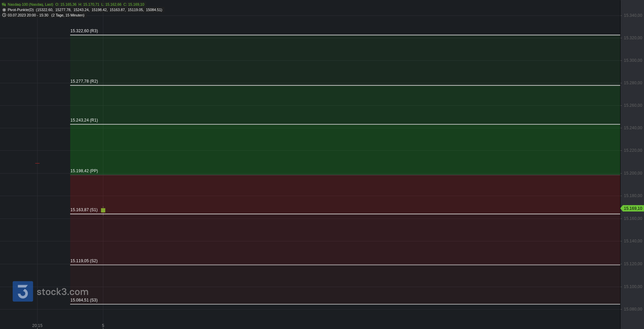Click the 15.322,60 (R3) pivot label
Image resolution: width=644 pixels, height=329 pixels.
point(84,31)
